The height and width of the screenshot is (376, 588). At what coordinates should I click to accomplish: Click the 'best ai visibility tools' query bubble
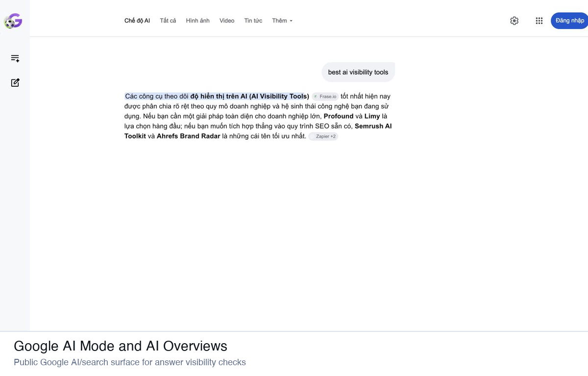[x=358, y=72]
